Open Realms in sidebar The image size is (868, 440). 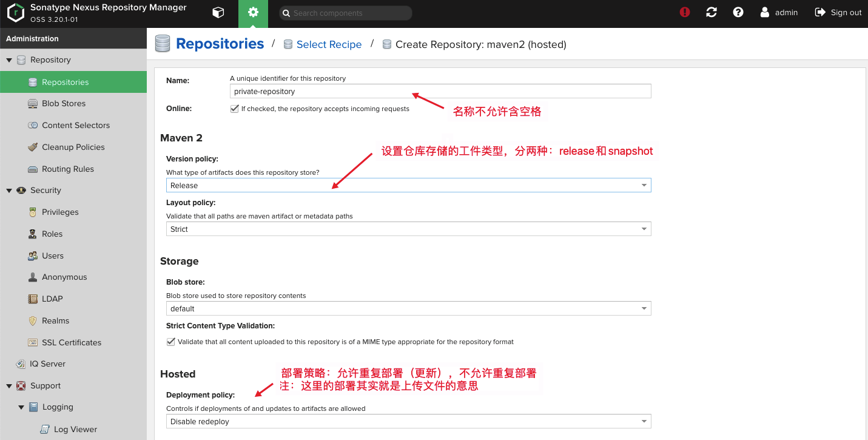click(56, 321)
